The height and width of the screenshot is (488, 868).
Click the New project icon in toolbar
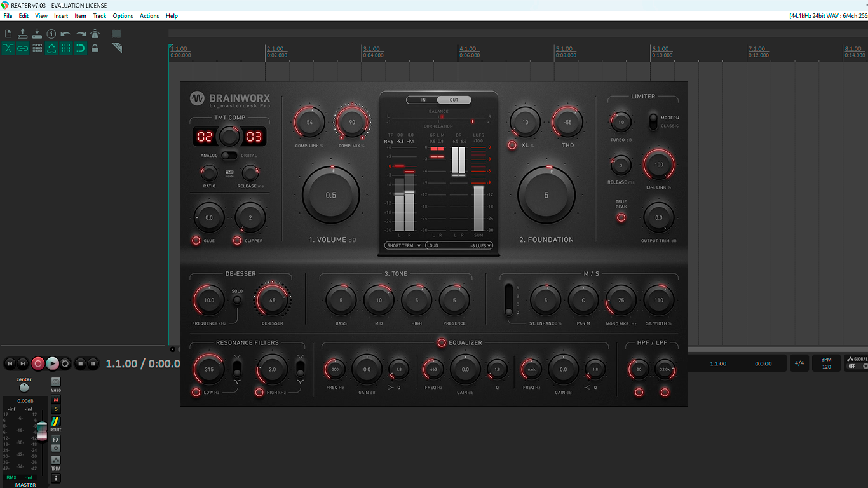pos(8,34)
